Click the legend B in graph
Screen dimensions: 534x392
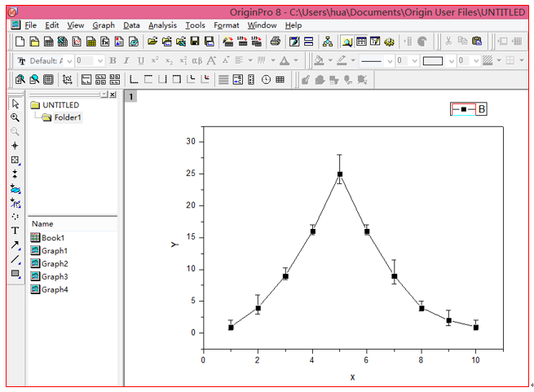[x=470, y=108]
